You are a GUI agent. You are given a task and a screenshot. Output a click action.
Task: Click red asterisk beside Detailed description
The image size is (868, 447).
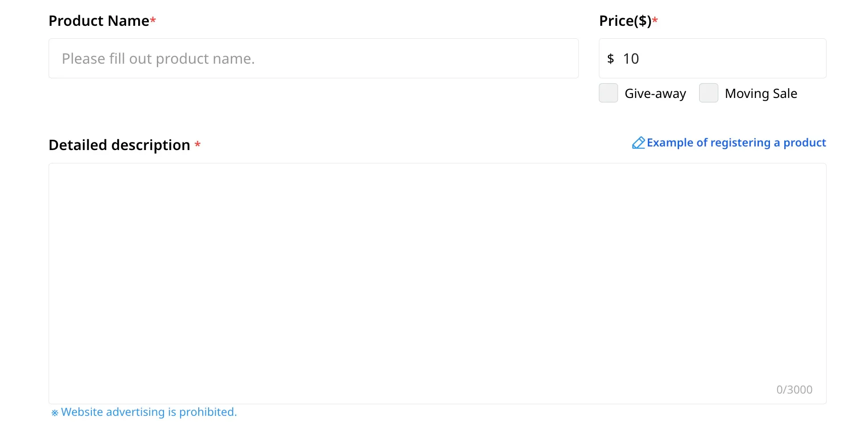tap(197, 144)
